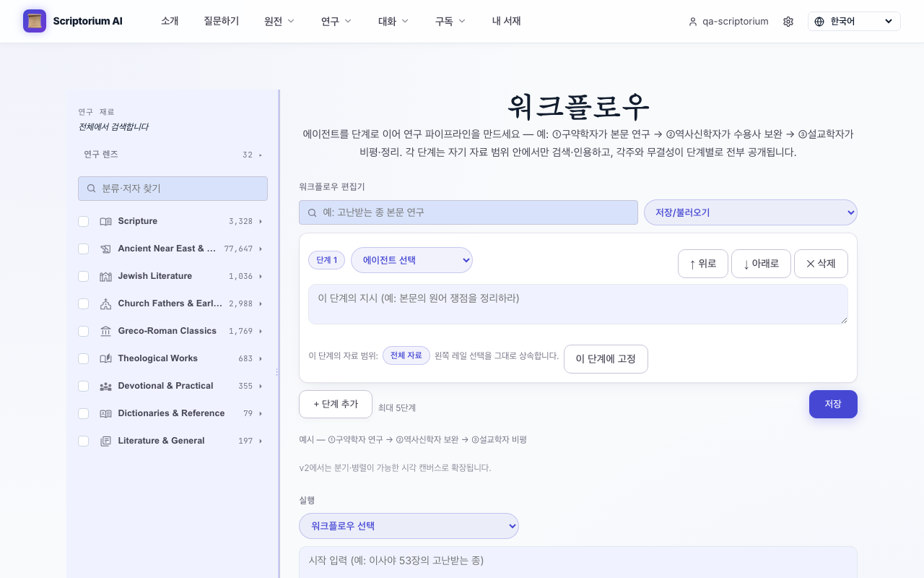This screenshot has width=924, height=578.
Task: Tick the Dictionaries & Reference checkbox
Action: (x=84, y=413)
